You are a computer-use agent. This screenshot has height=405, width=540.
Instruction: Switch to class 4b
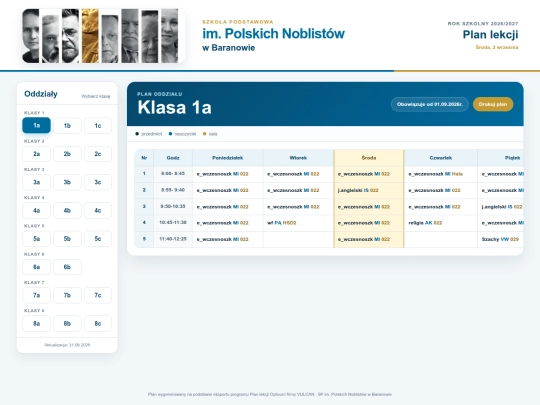pyautogui.click(x=67, y=210)
